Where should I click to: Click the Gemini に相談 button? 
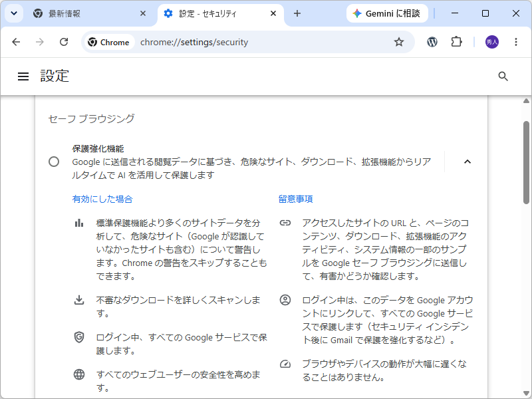click(x=387, y=13)
